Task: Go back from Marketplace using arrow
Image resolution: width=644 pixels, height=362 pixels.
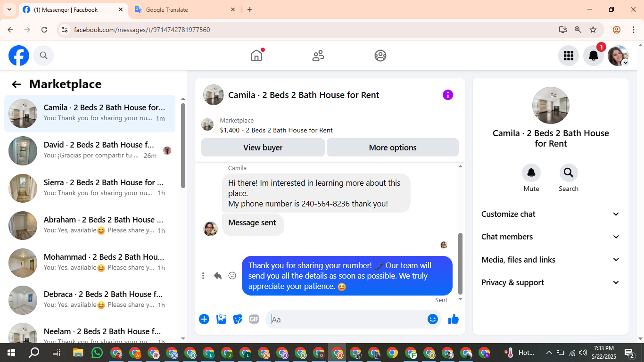Action: [x=17, y=84]
